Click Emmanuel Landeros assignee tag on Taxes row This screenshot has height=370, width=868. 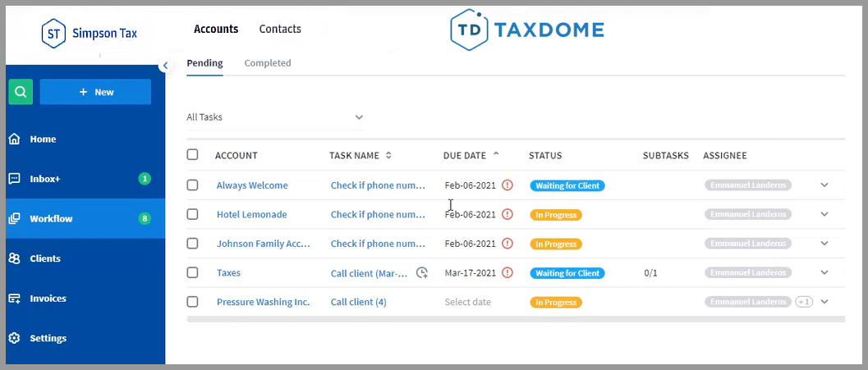(x=748, y=272)
